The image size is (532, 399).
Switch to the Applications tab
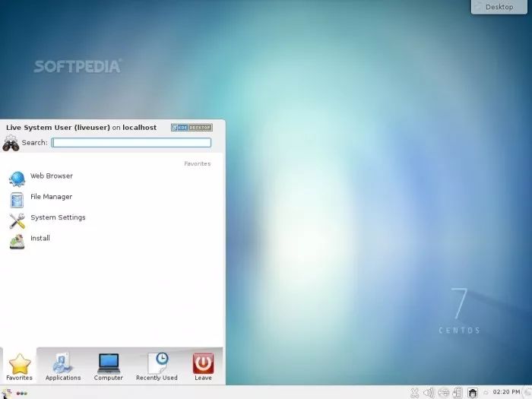pos(63,367)
